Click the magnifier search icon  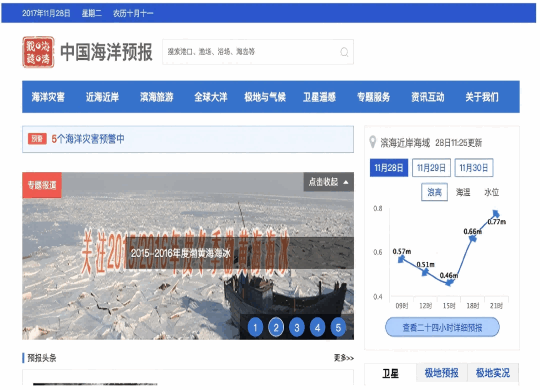point(344,52)
